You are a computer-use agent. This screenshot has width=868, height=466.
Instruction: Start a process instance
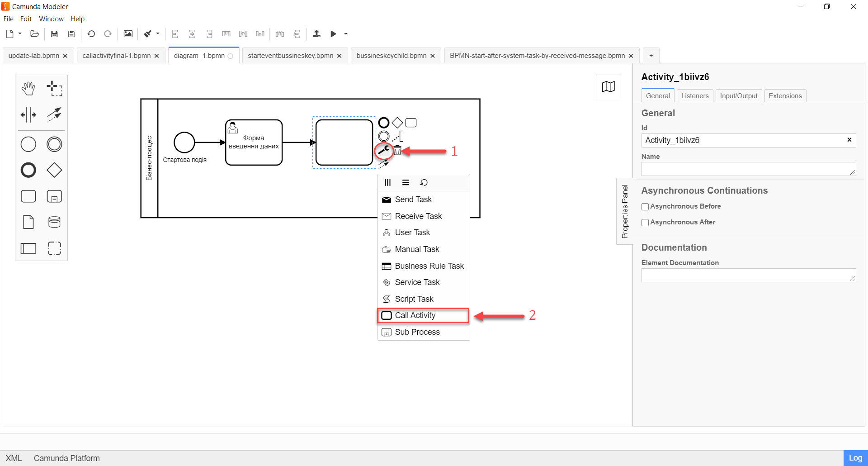click(333, 33)
